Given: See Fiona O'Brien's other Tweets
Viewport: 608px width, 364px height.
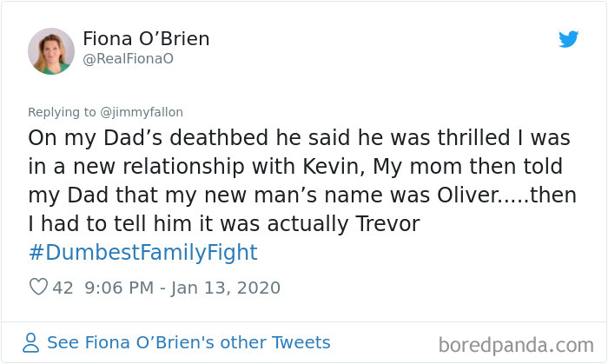Looking at the screenshot, I should click(188, 342).
